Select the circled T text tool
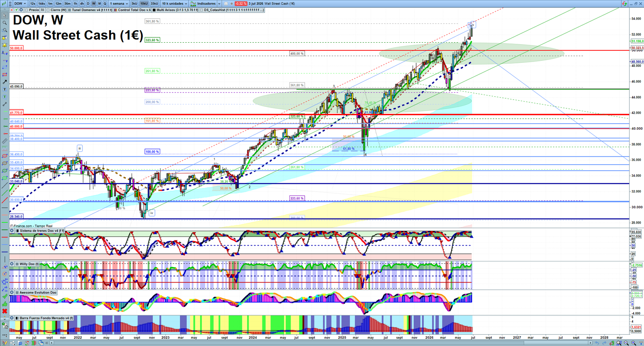The height and width of the screenshot is (346, 644). 4,97
